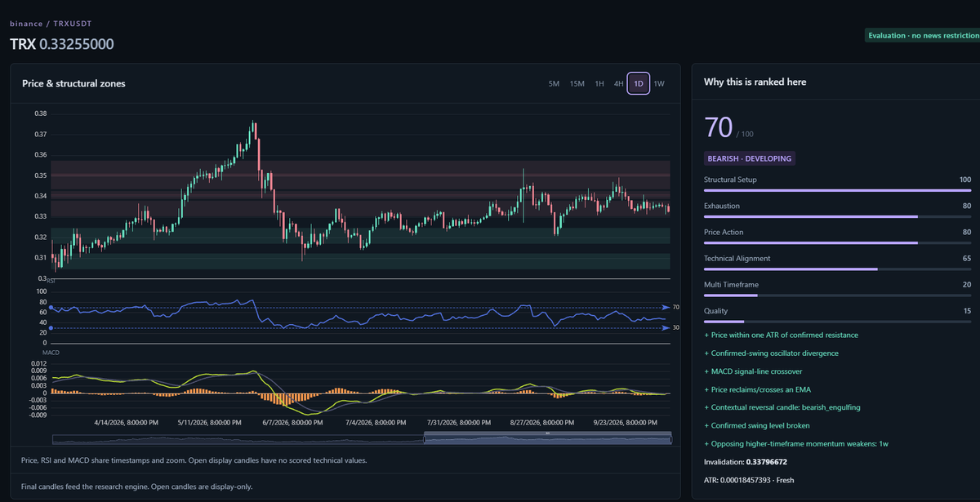Select the active 1D timeframe tab
Viewport: 980px width, 502px height.
(x=639, y=83)
